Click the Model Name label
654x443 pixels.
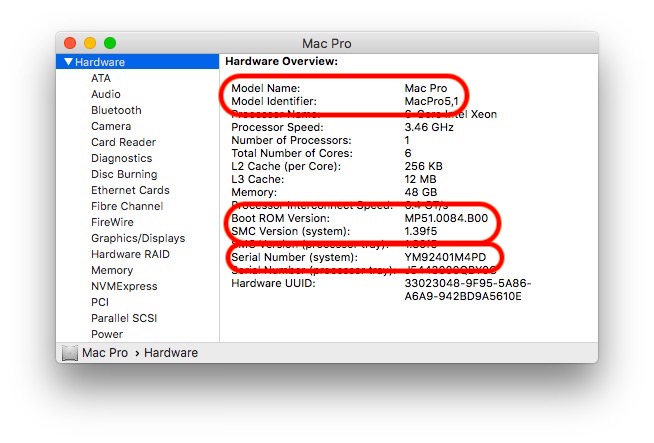[x=266, y=88]
